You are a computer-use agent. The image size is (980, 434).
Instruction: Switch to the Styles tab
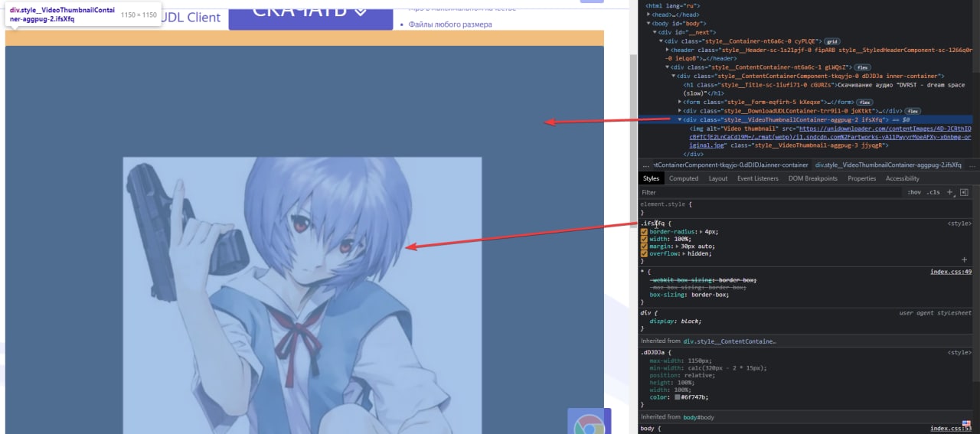[x=651, y=178]
